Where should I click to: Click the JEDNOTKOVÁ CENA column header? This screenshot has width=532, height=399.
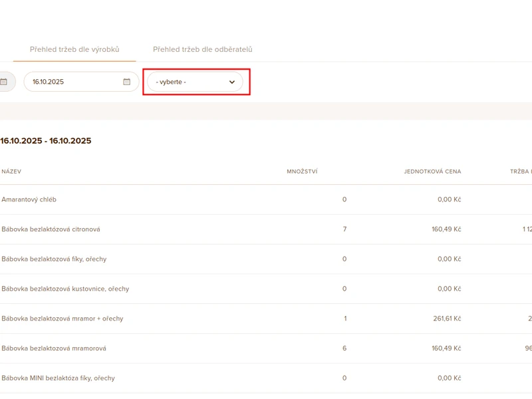click(x=432, y=172)
